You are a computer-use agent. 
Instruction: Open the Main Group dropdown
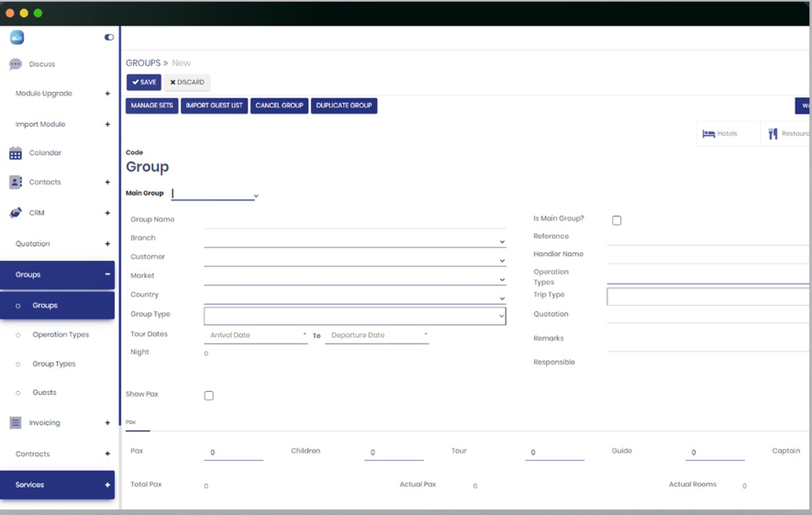coord(215,194)
